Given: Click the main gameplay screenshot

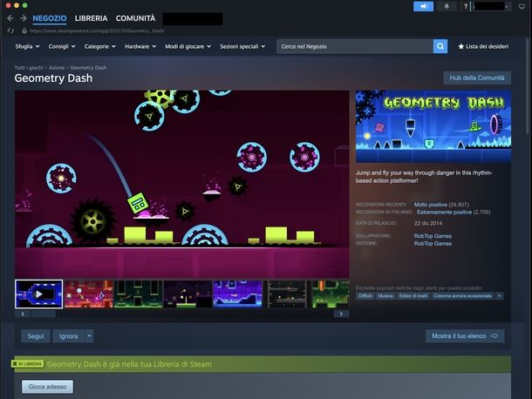Looking at the screenshot, I should (182, 184).
